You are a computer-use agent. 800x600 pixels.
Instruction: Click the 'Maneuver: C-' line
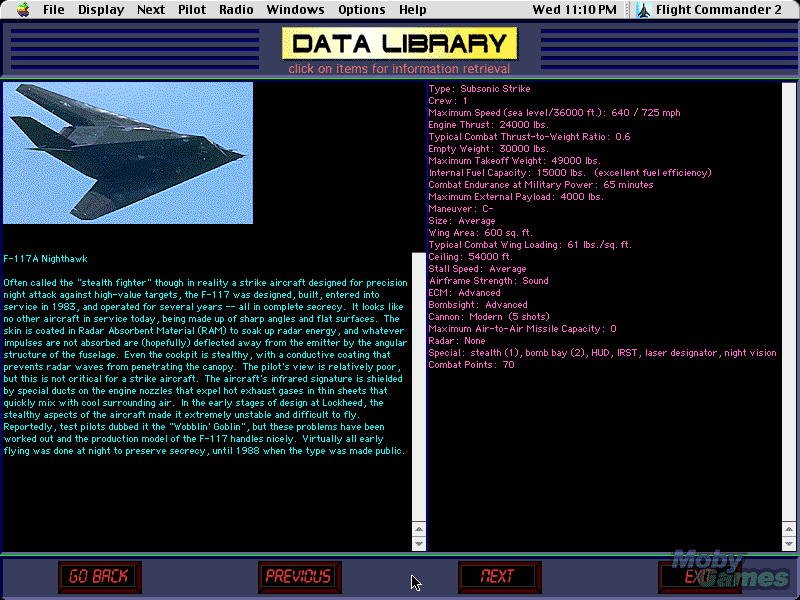[461, 209]
